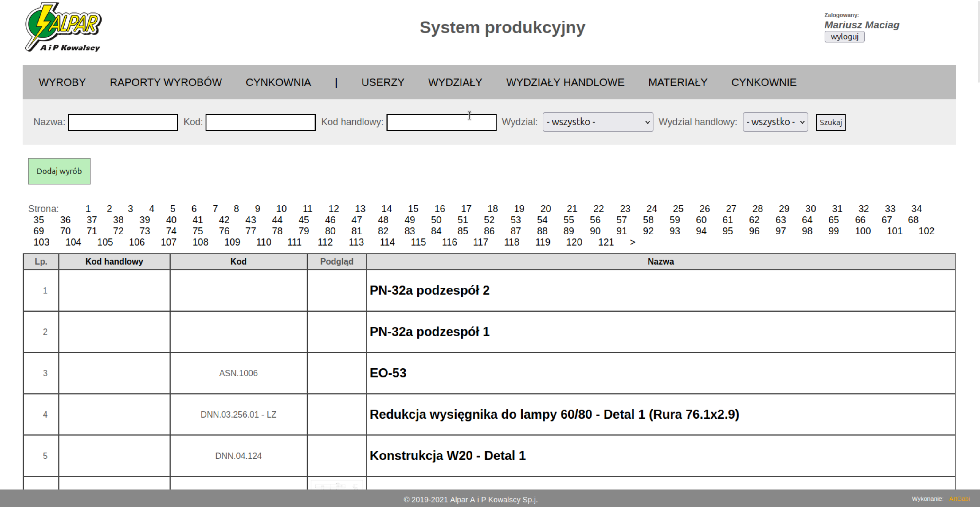Click the partially visible preview thumbnail

pyautogui.click(x=336, y=485)
